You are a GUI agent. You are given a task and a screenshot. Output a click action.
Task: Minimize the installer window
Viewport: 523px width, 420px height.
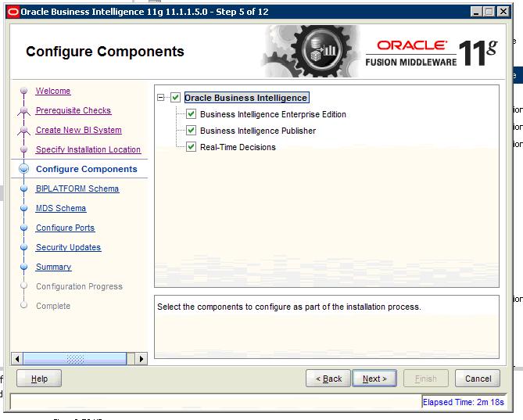pyautogui.click(x=476, y=12)
